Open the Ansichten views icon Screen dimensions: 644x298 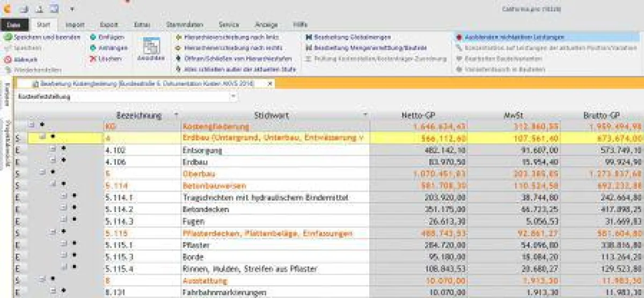click(x=151, y=48)
